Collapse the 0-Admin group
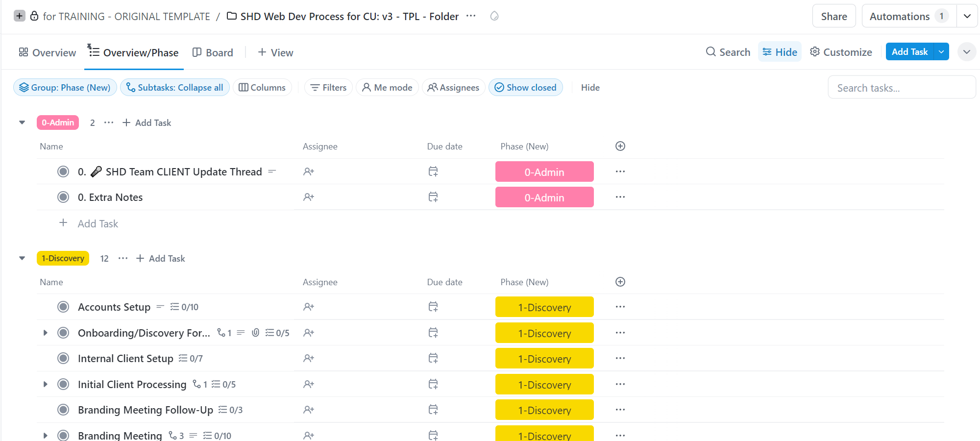This screenshot has width=980, height=441. pos(22,122)
